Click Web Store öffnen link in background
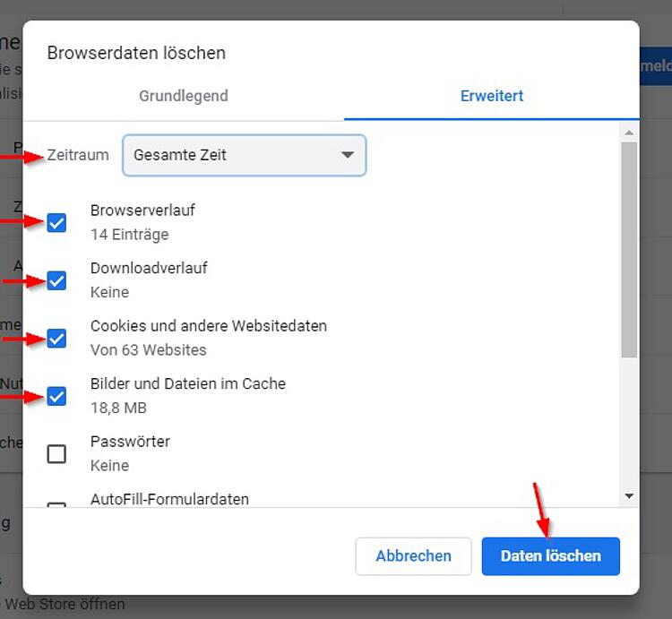This screenshot has width=672, height=619. (65, 604)
